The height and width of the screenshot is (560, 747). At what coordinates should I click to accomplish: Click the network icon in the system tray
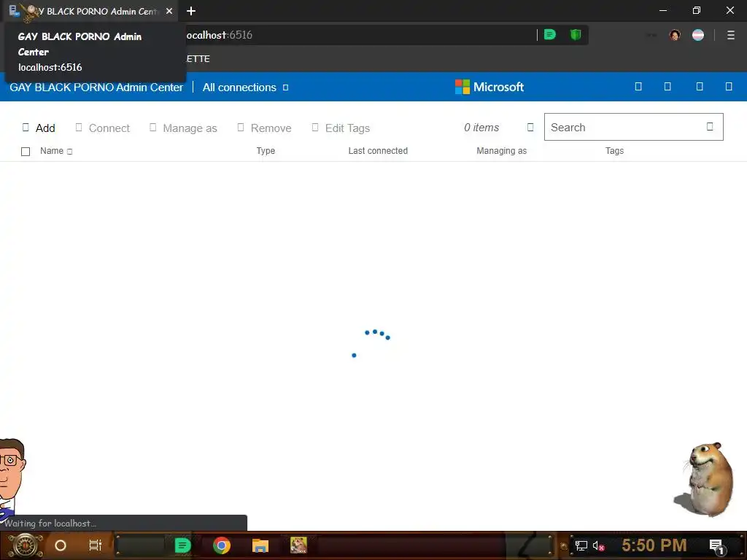581,545
